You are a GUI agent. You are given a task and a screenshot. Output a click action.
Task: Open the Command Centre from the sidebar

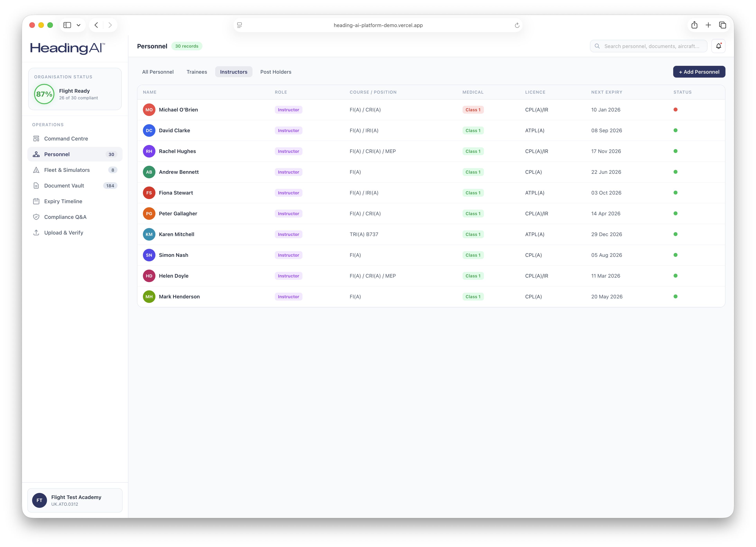(x=66, y=139)
